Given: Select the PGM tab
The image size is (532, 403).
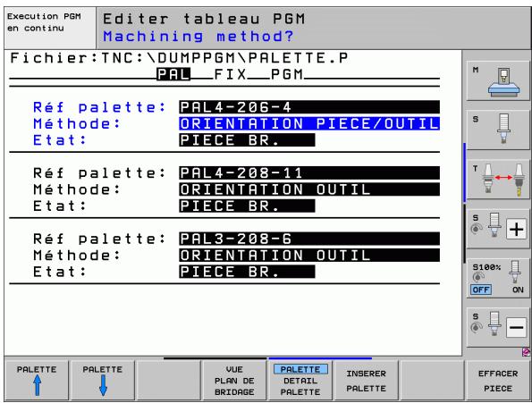Looking at the screenshot, I should 287,74.
